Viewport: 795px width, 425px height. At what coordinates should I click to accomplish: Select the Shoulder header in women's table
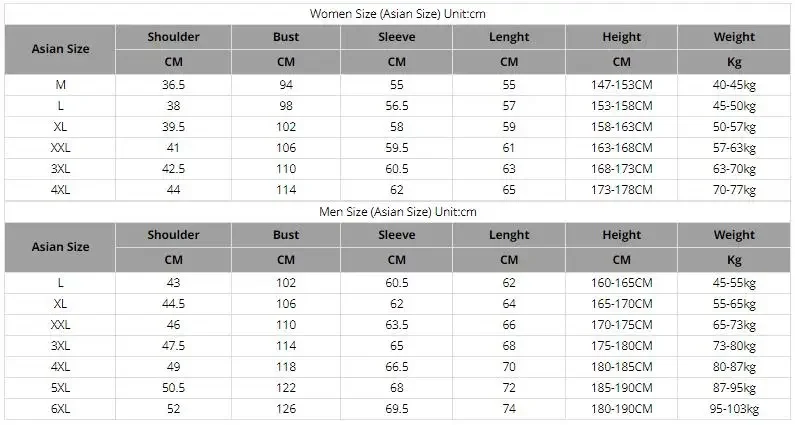[x=173, y=37]
